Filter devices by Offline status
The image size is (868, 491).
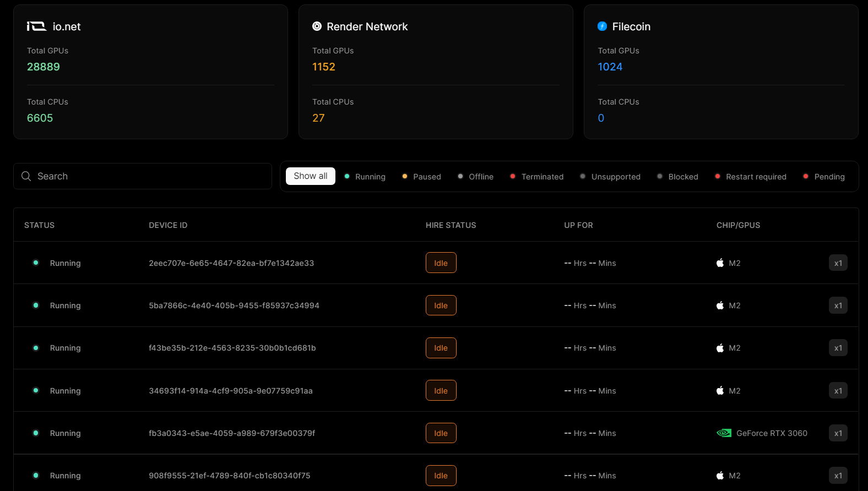pyautogui.click(x=476, y=177)
